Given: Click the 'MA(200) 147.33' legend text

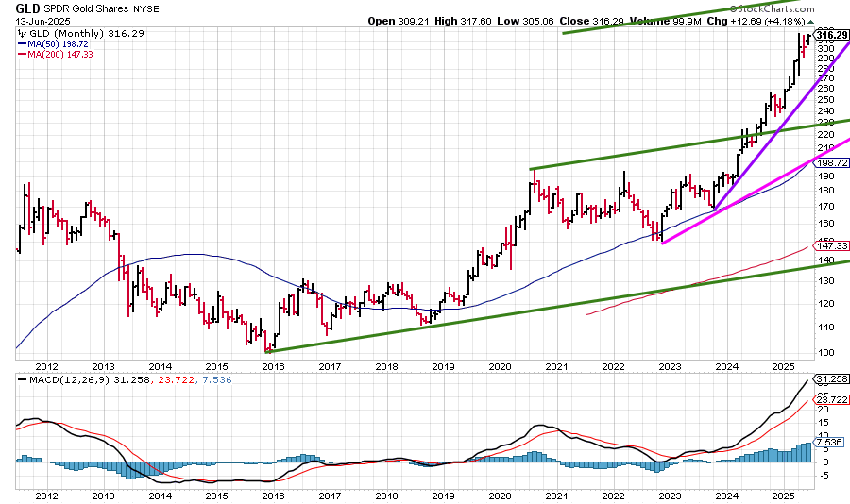Looking at the screenshot, I should pos(59,54).
